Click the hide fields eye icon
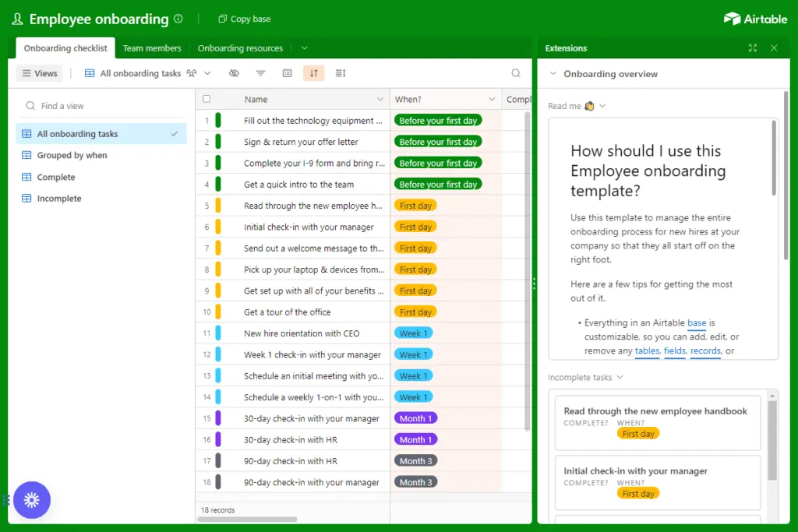The height and width of the screenshot is (532, 798). coord(234,73)
